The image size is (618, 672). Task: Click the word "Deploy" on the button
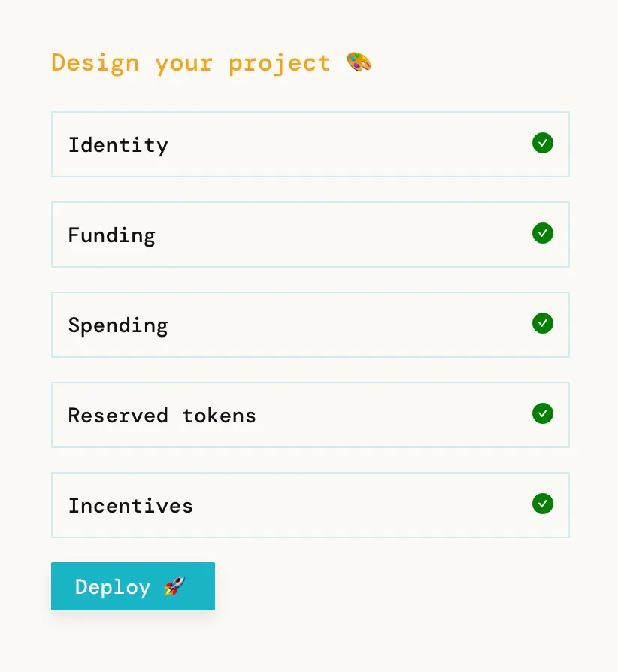114,587
